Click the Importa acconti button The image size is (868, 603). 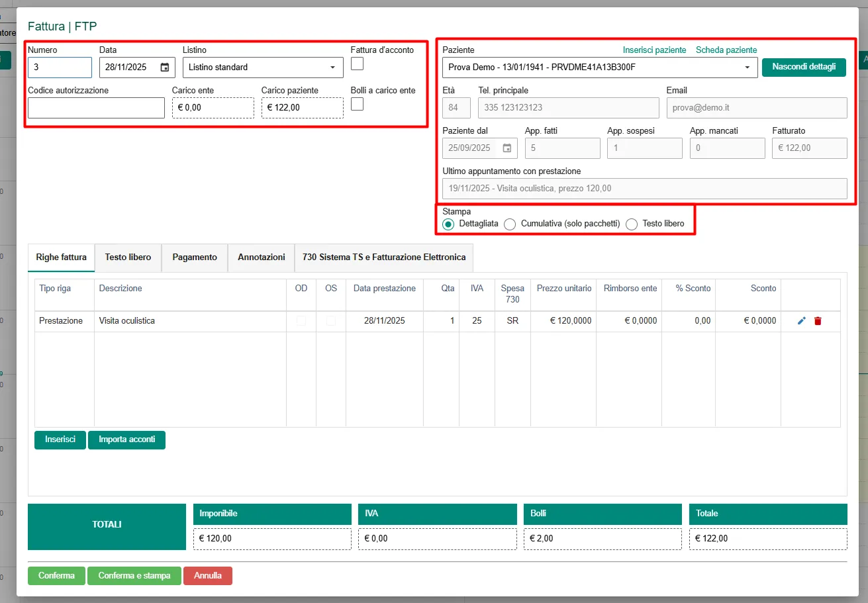pyautogui.click(x=126, y=440)
